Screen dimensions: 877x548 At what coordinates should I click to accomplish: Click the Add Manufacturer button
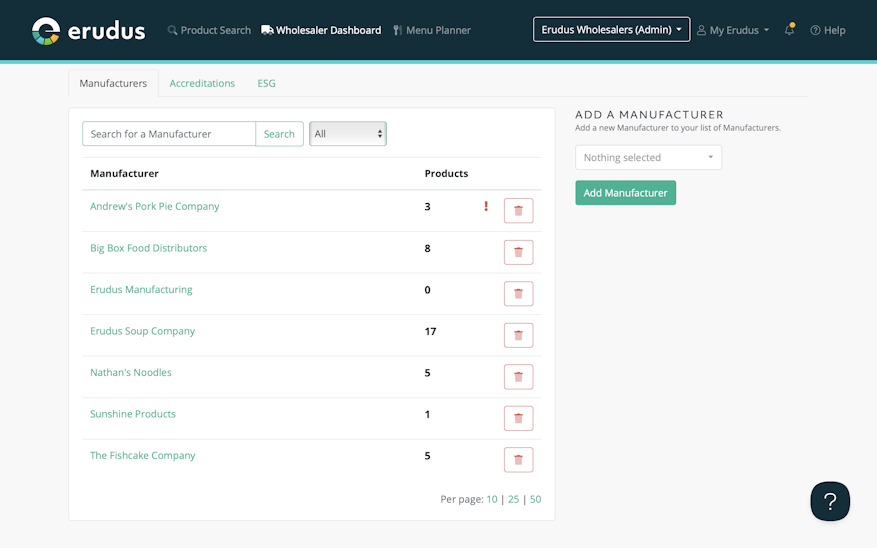(x=625, y=193)
